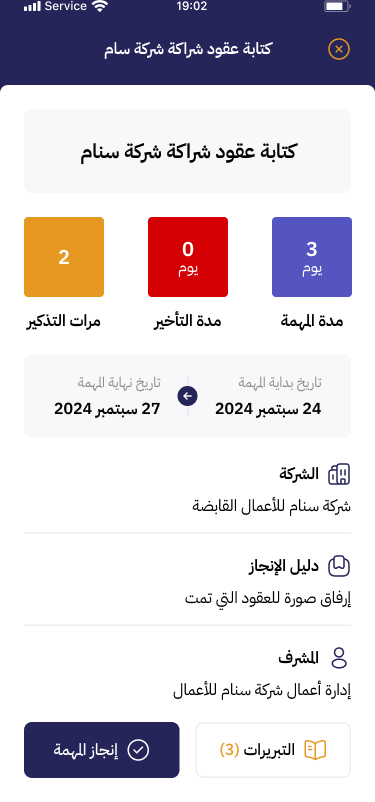Click the company building icon
Screen dimensions: 375x802
pyautogui.click(x=339, y=475)
